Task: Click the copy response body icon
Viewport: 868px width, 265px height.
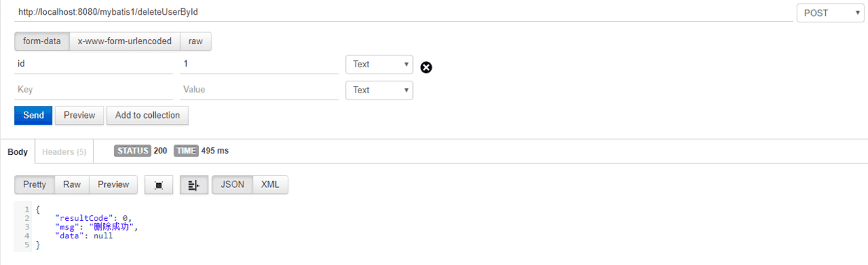Action: click(x=159, y=184)
